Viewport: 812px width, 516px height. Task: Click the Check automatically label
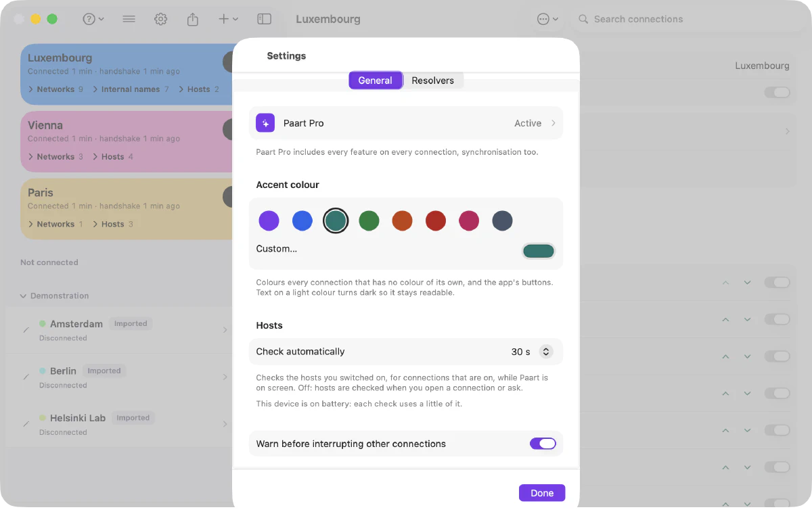pos(300,352)
